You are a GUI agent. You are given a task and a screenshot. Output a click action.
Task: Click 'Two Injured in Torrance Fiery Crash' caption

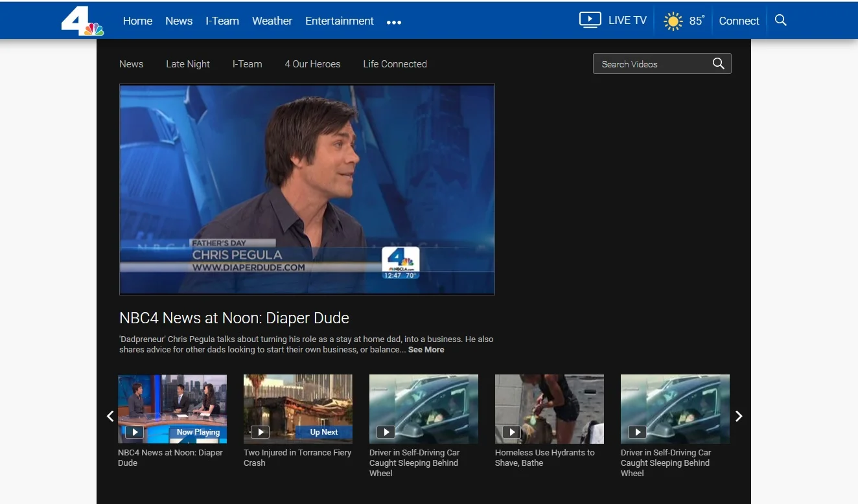point(297,457)
